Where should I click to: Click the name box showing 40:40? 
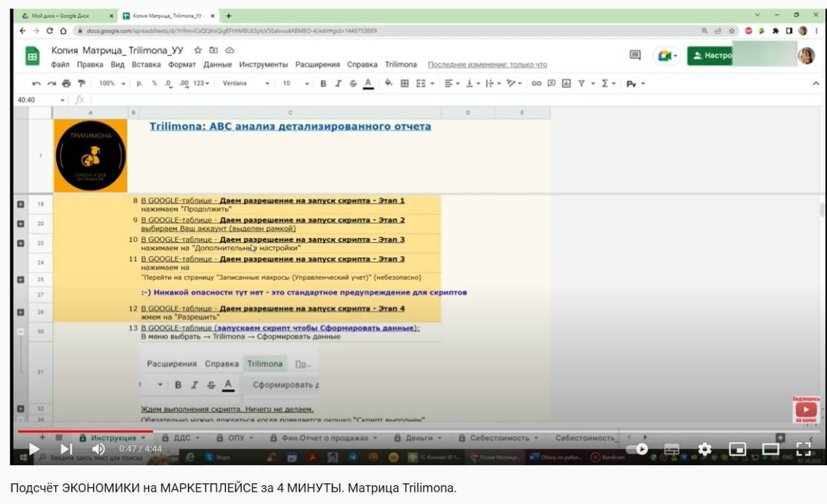point(41,100)
